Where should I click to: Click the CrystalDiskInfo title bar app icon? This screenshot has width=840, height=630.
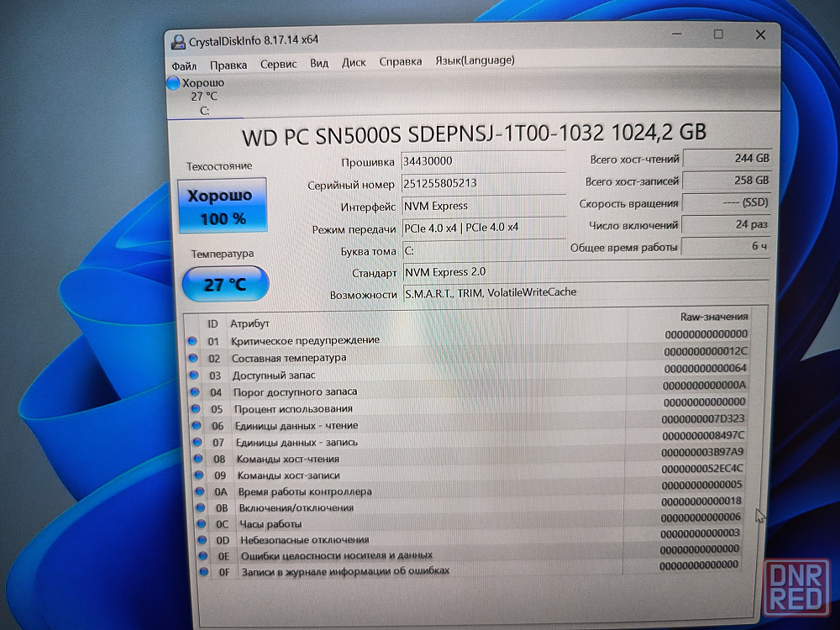coord(178,42)
